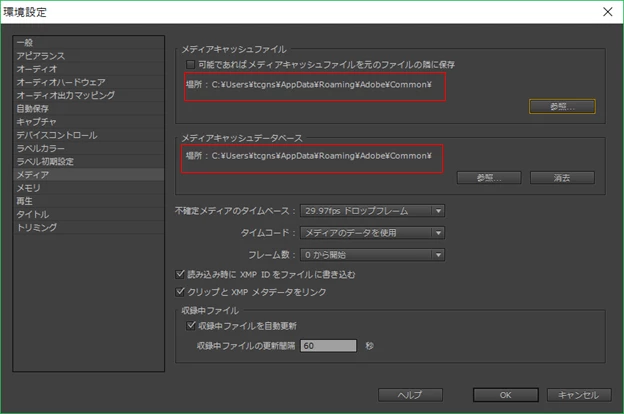Screen dimensions: 624x414
Task: Open フレーム数 dropdown
Action: [372, 254]
